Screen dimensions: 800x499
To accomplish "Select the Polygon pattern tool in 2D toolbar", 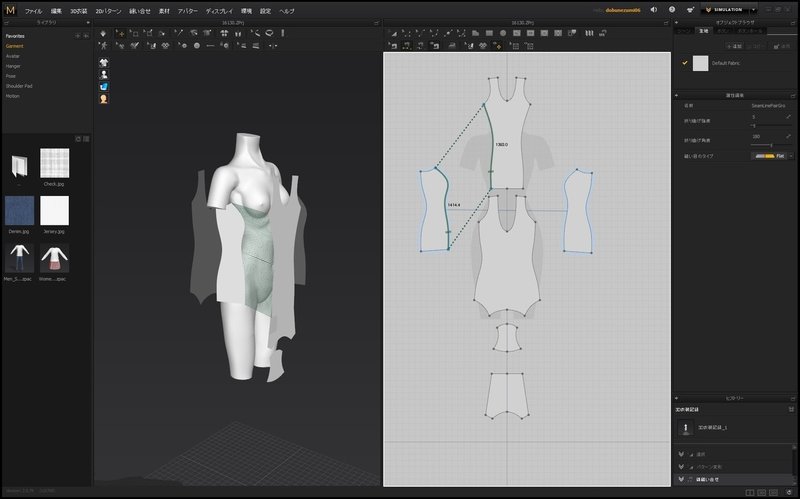I will pos(475,33).
